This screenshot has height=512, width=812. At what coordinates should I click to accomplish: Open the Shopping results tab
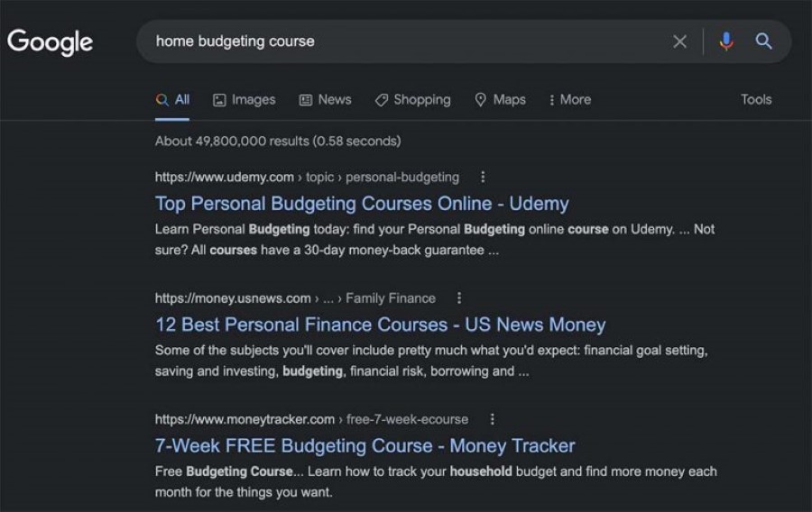412,100
